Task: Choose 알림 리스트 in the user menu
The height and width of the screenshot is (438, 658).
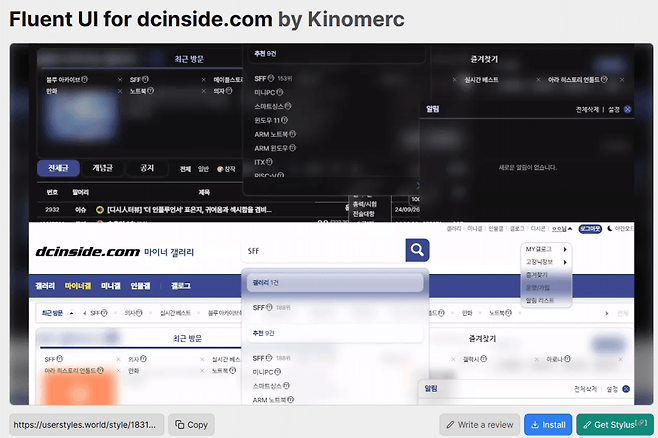Action: click(539, 299)
